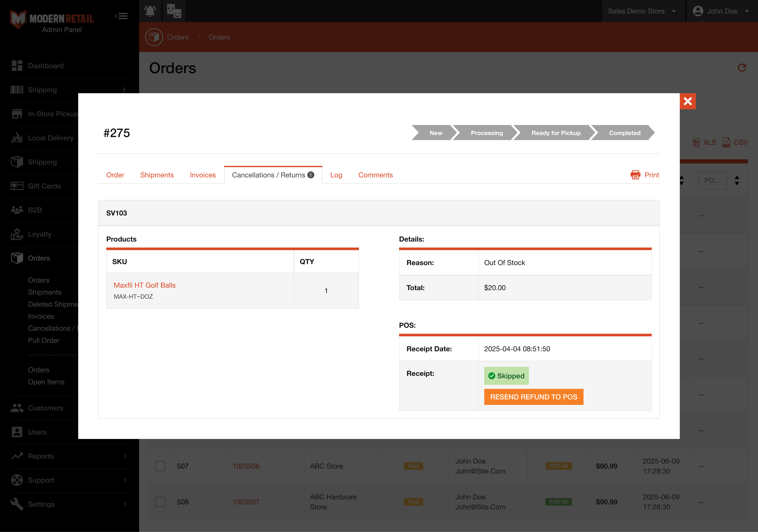Switch to the Comments tab
758x532 pixels.
[x=375, y=175]
